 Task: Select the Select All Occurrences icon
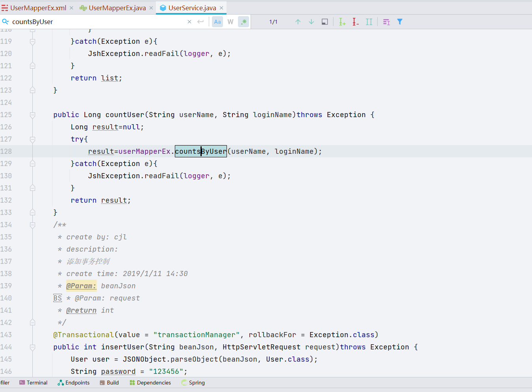[369, 22]
